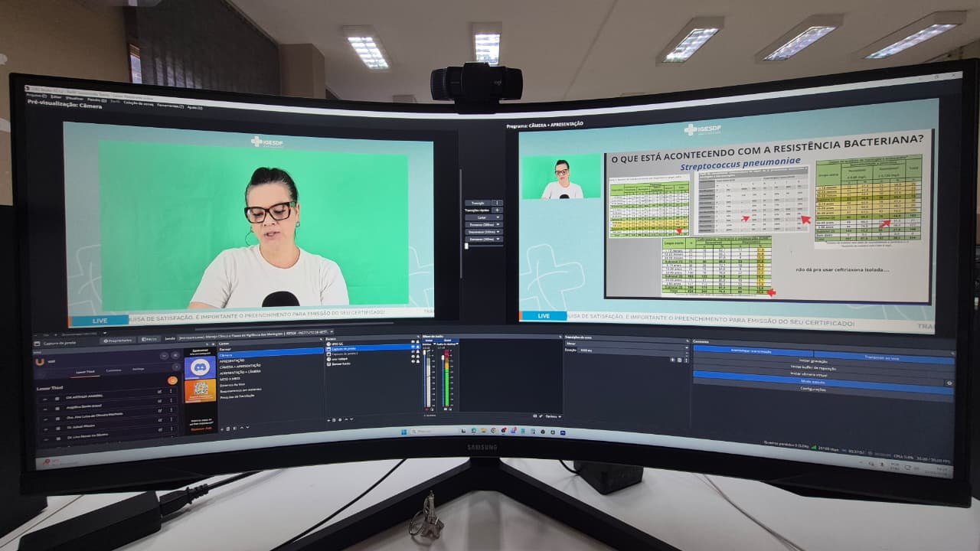The width and height of the screenshot is (980, 551).
Task: Open the audio mixer options dropdown menu
Action: [551, 416]
